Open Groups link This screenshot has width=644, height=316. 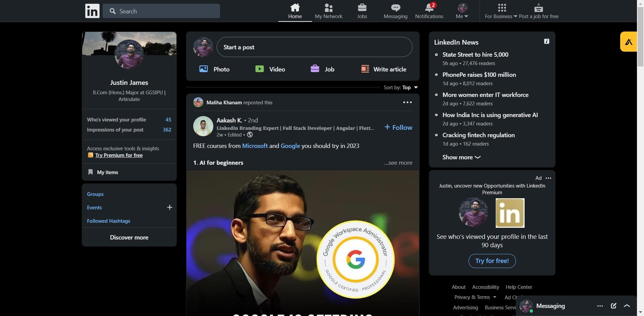pos(95,194)
